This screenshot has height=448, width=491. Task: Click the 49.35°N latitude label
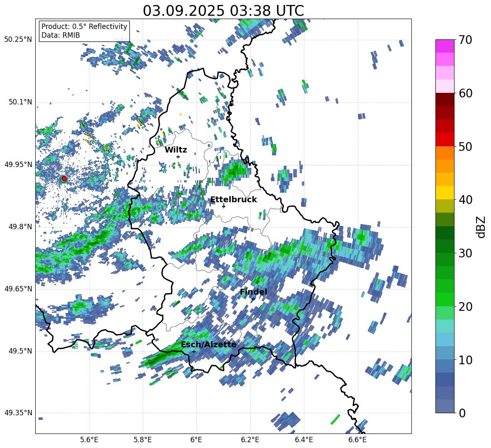pyautogui.click(x=18, y=413)
